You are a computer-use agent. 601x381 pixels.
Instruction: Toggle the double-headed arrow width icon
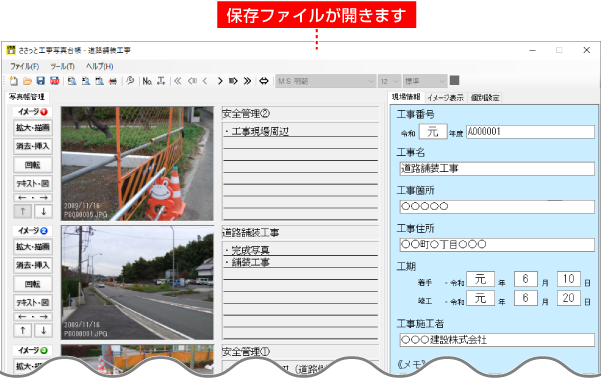pyautogui.click(x=264, y=81)
